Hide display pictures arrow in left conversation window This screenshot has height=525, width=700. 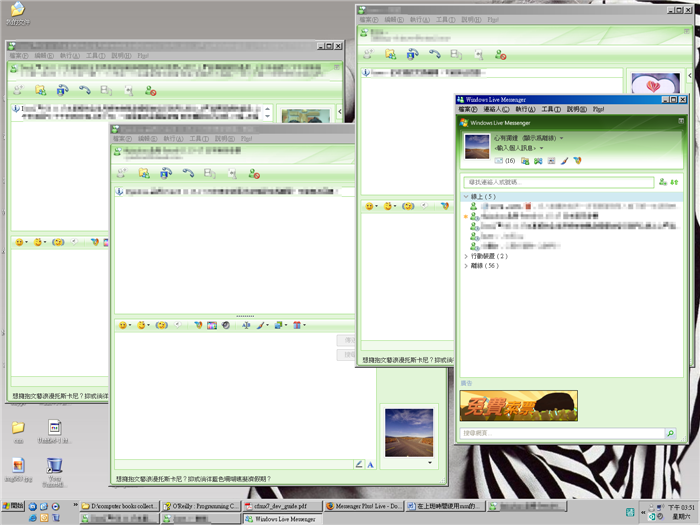click(340, 111)
